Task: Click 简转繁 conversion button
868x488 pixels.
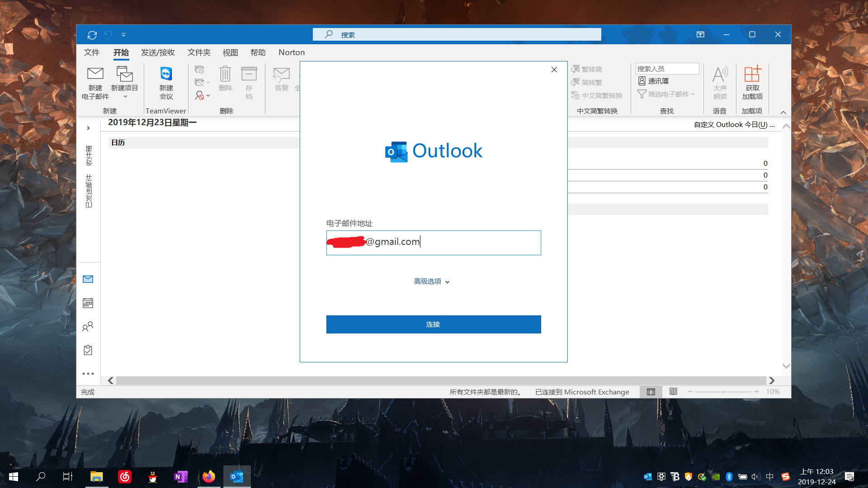Action: click(x=587, y=82)
